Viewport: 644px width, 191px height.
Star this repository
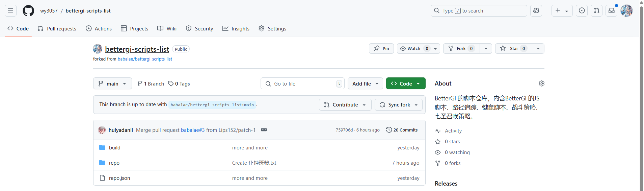click(514, 48)
